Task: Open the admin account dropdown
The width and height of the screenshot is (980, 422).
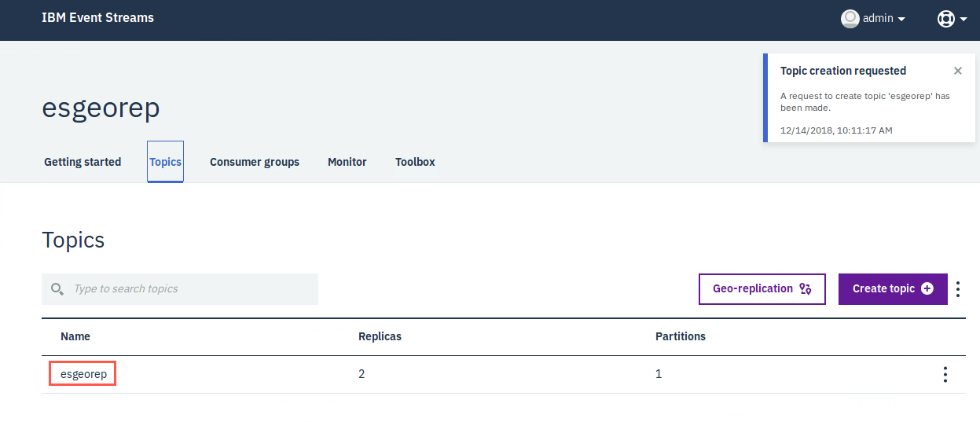Action: point(873,18)
